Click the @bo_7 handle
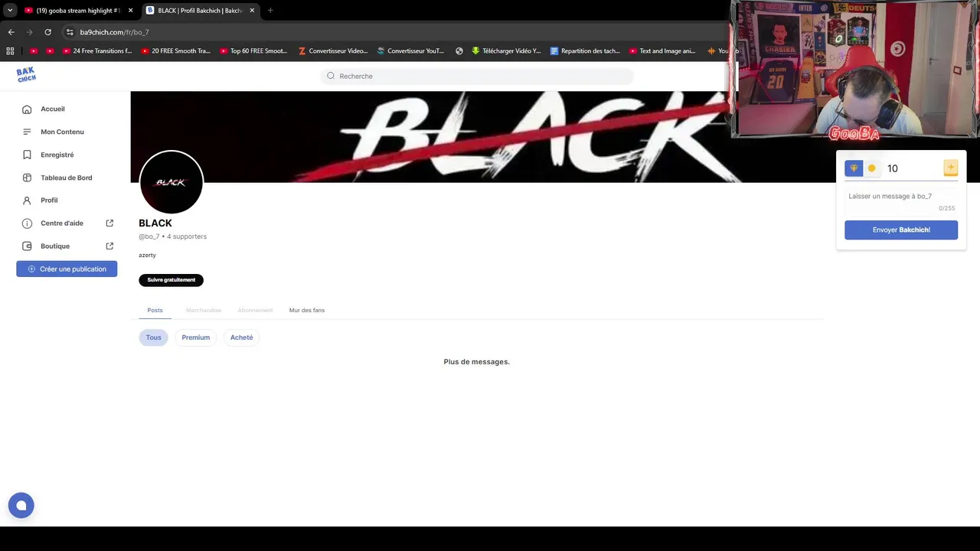The width and height of the screenshot is (980, 551). tap(149, 236)
